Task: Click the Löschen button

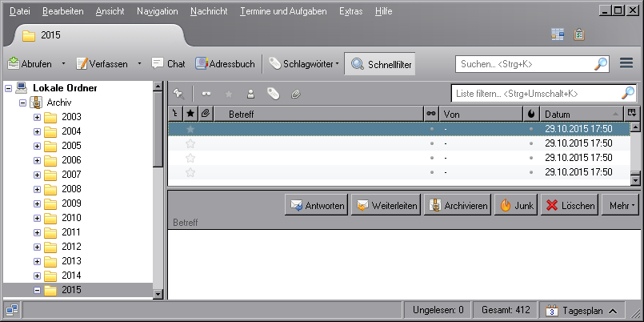Action: pos(570,205)
